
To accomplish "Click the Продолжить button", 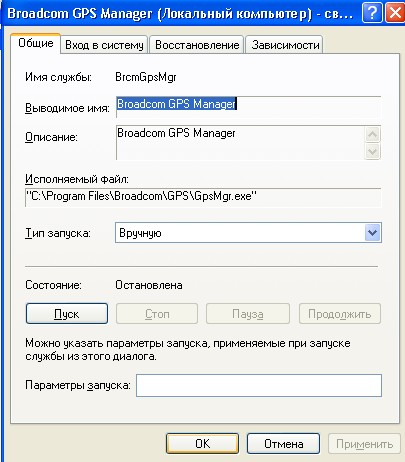I will [x=340, y=314].
